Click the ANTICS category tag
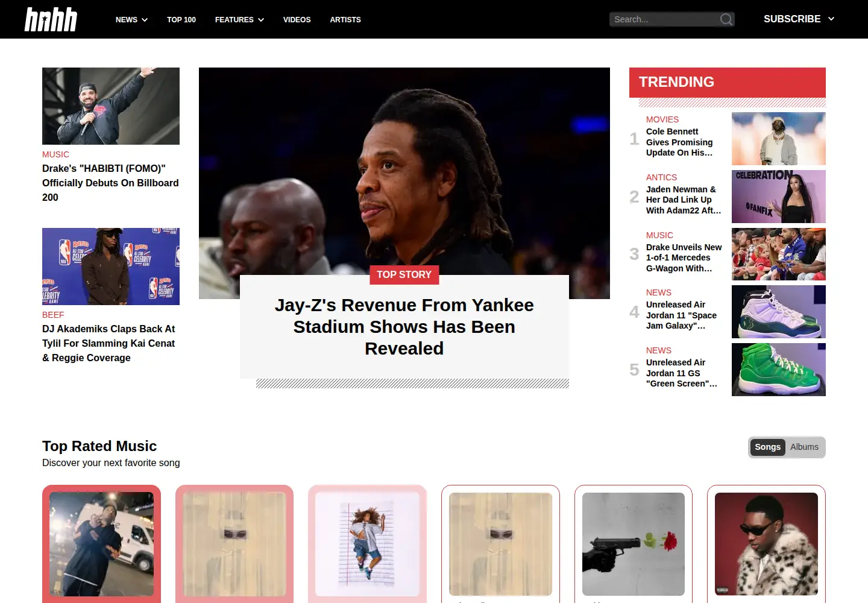Viewport: 868px width, 603px height. point(661,177)
